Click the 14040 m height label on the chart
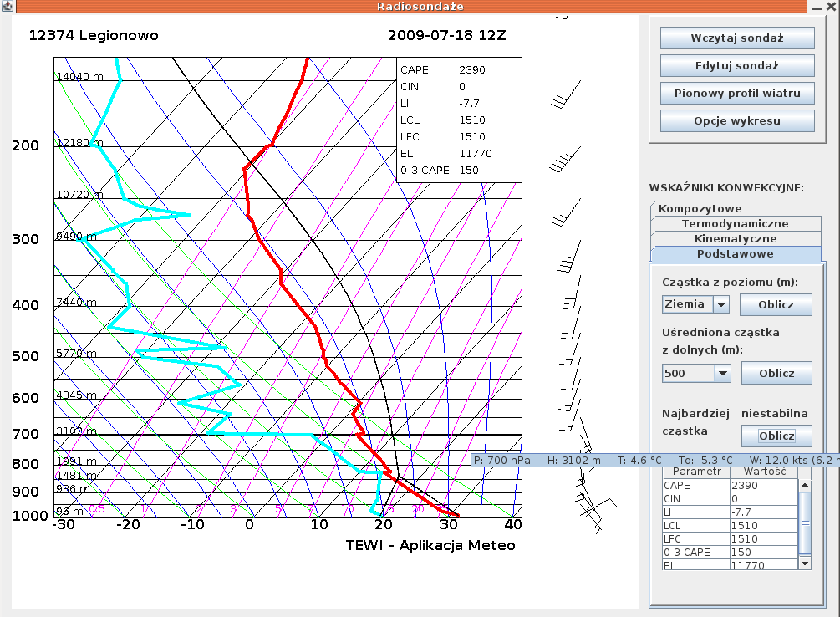 click(x=80, y=77)
